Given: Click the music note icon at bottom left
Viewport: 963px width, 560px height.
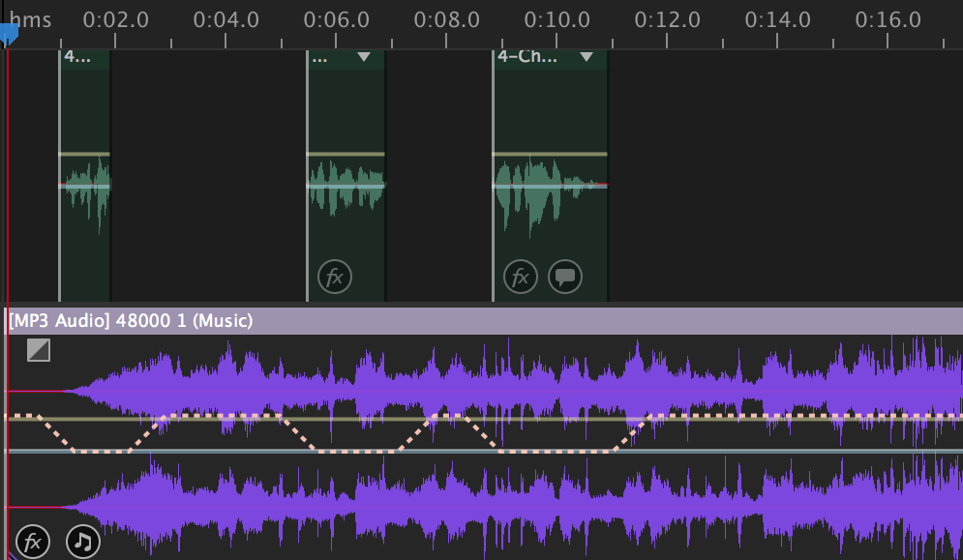Looking at the screenshot, I should tap(82, 542).
